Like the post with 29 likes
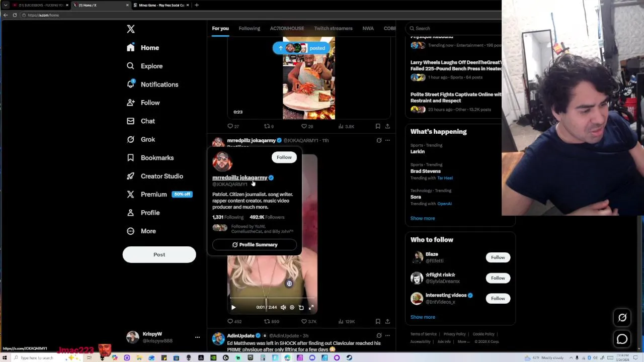Screen dimensions: 644x362 coord(307,126)
